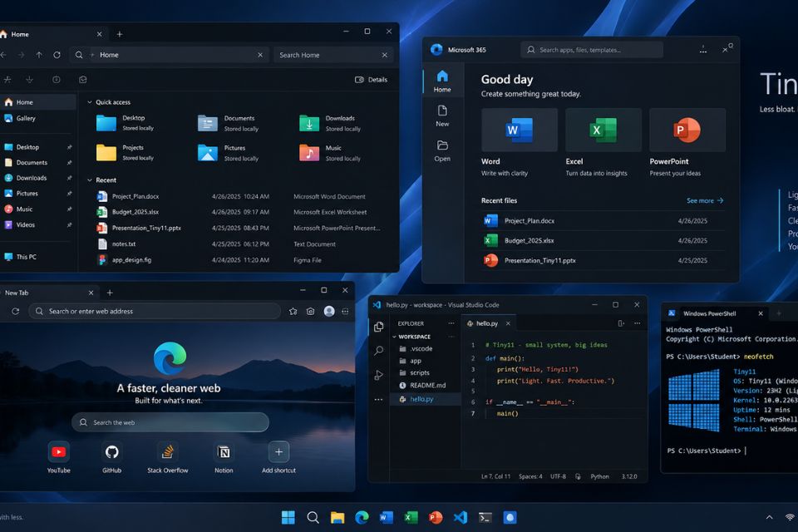Click favorites star in Edge toolbar
The width and height of the screenshot is (798, 532).
(293, 311)
